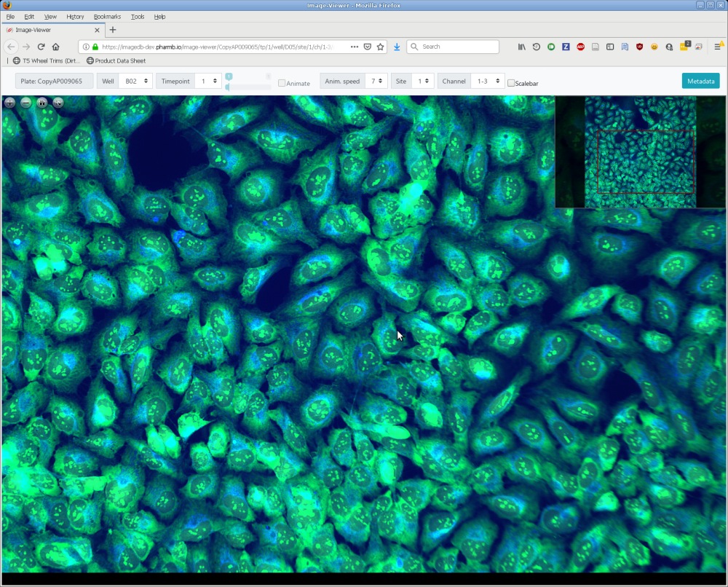The image size is (728, 587).
Task: Click the green circular extension icon
Action: point(551,47)
